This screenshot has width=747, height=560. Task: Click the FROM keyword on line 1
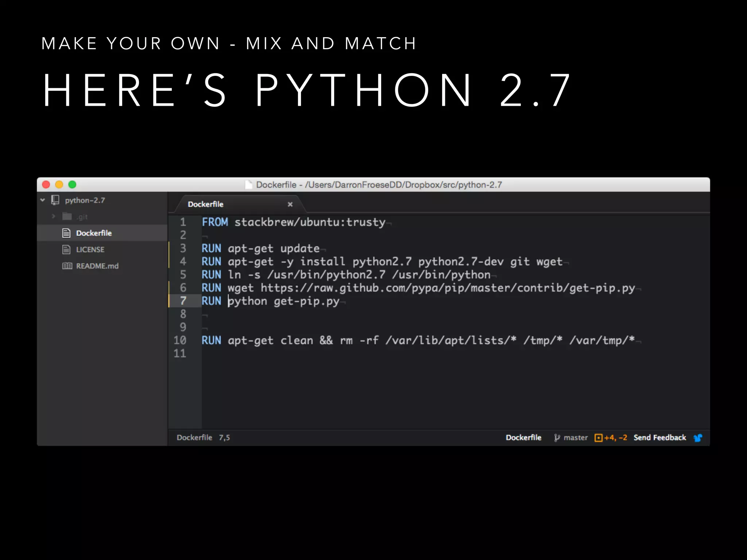click(x=215, y=222)
